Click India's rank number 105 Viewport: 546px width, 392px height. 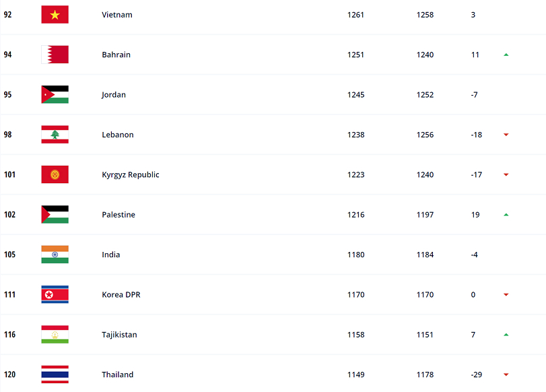click(x=9, y=255)
